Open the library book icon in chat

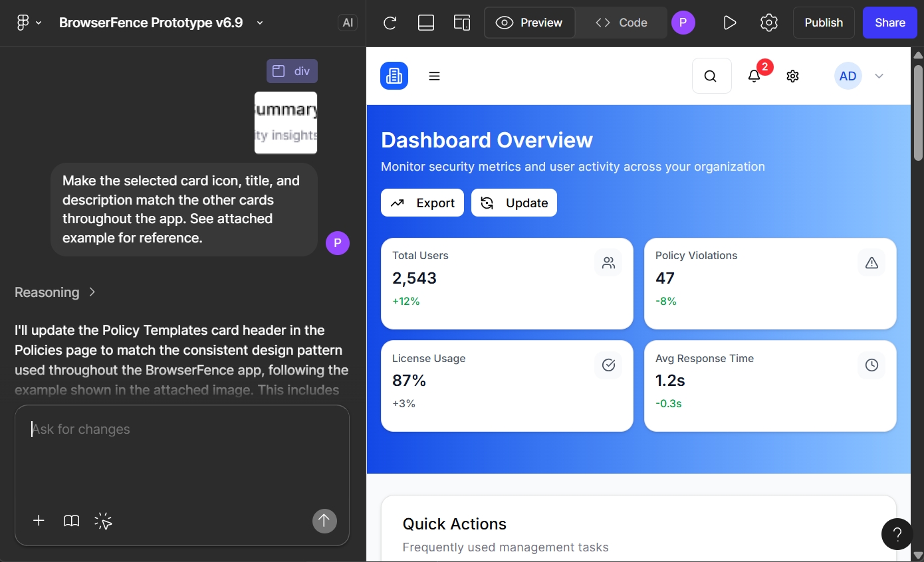tap(71, 521)
